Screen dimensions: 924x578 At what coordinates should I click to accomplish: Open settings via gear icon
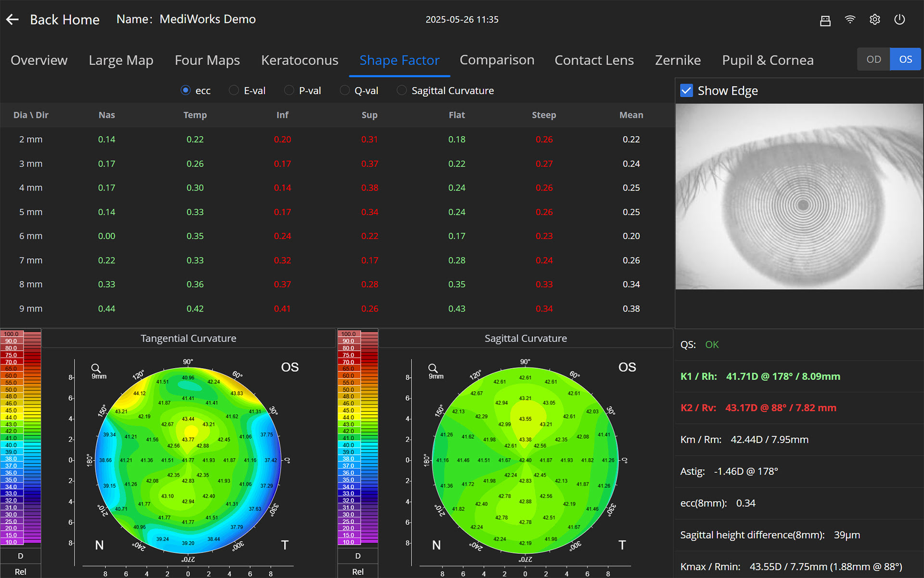pos(874,19)
